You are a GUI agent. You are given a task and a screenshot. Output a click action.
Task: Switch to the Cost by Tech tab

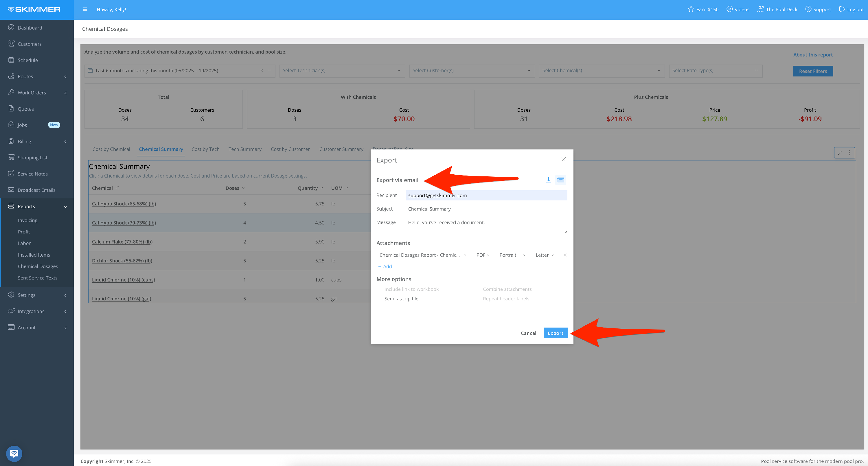pos(205,149)
